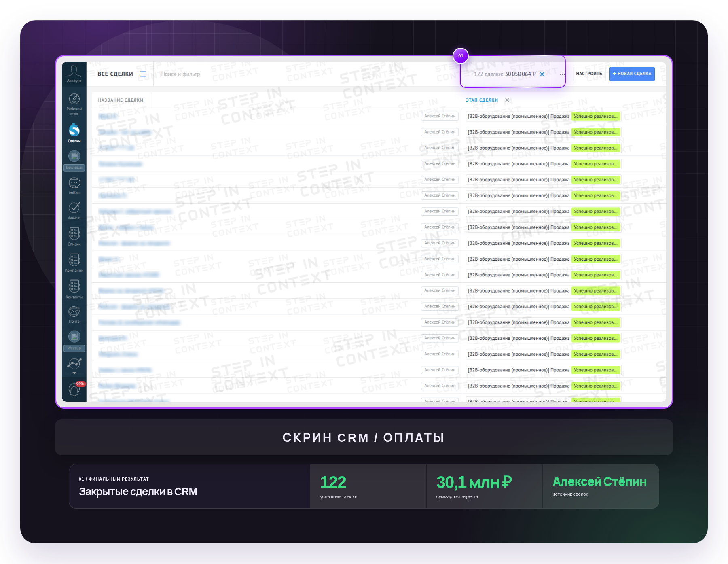The height and width of the screenshot is (564, 728).
Task: Open the analytics chart icon in sidebar
Action: pos(74,364)
